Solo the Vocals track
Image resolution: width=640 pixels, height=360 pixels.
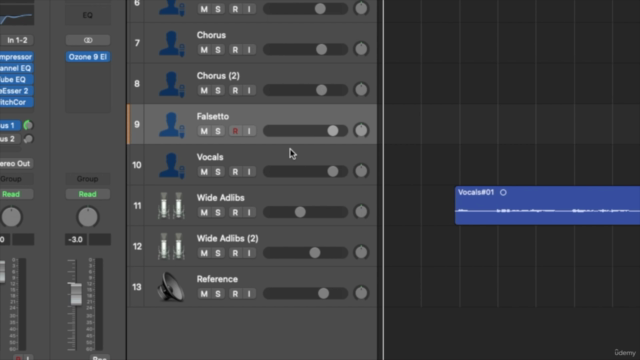218,172
